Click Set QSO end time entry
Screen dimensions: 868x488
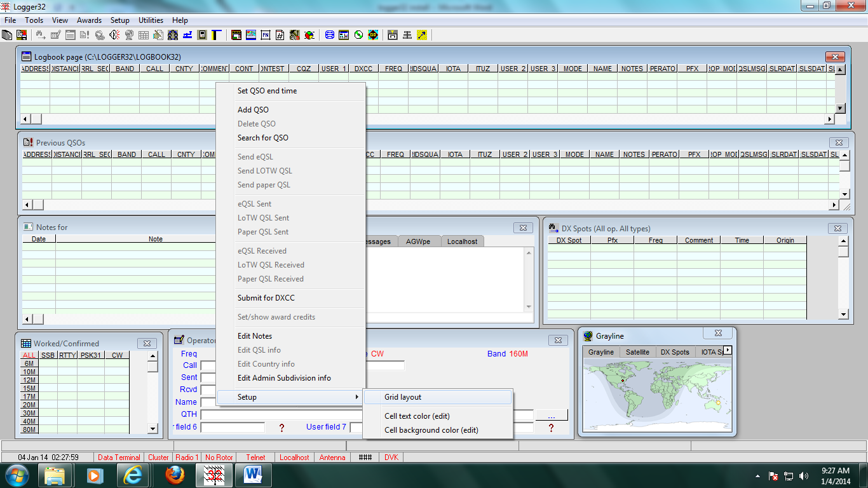291,91
